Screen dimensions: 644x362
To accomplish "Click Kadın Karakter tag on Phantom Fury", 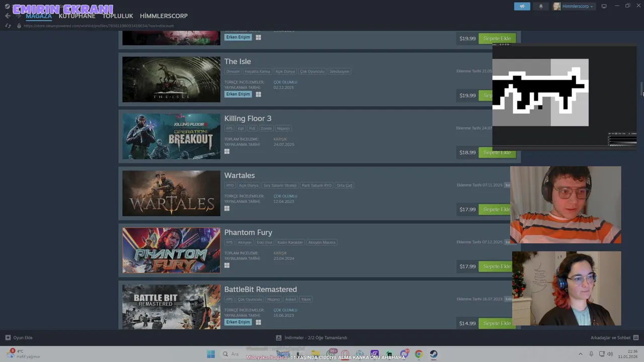I will (x=290, y=242).
